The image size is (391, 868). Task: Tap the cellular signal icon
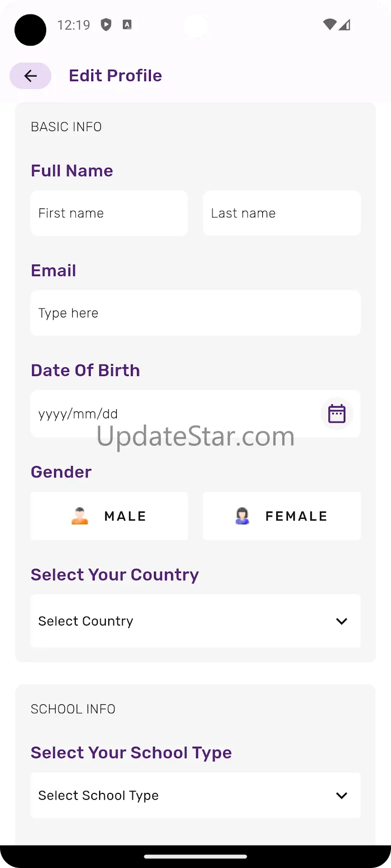pyautogui.click(x=345, y=25)
